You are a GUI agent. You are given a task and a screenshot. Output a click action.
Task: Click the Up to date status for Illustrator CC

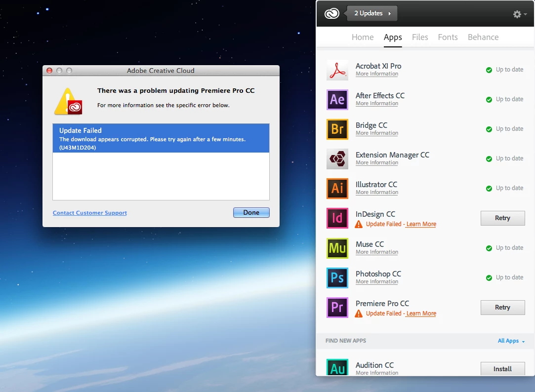tap(509, 188)
